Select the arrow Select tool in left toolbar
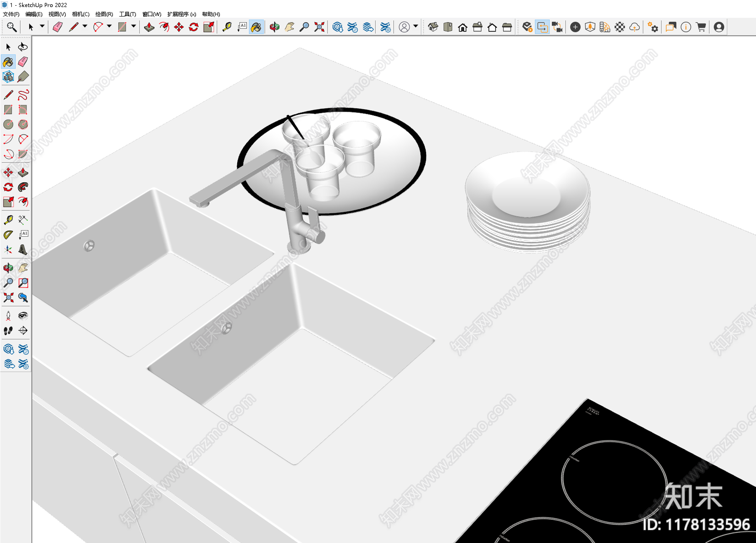756x543 pixels. (x=8, y=47)
